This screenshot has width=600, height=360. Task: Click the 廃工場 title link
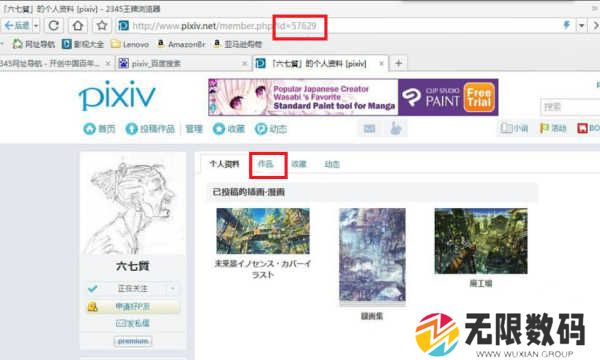[481, 283]
